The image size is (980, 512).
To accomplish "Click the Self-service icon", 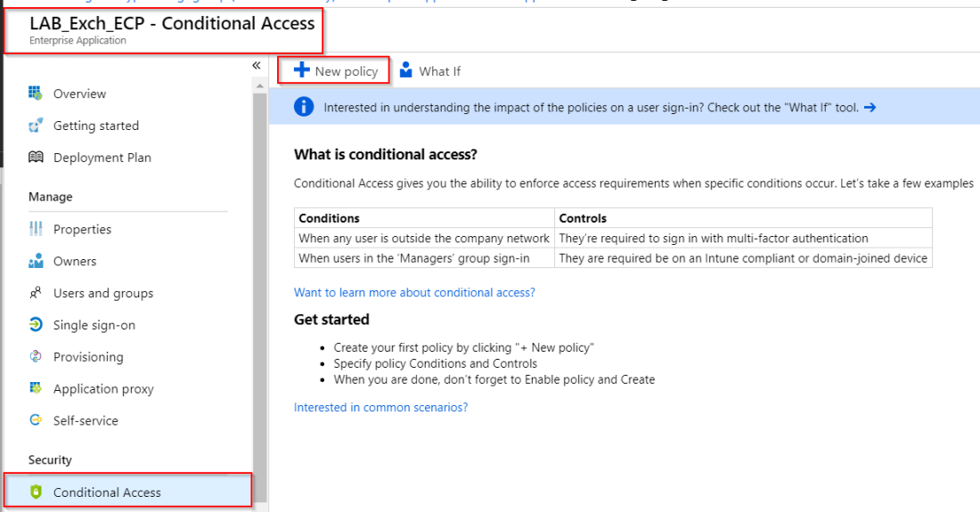I will (x=36, y=420).
